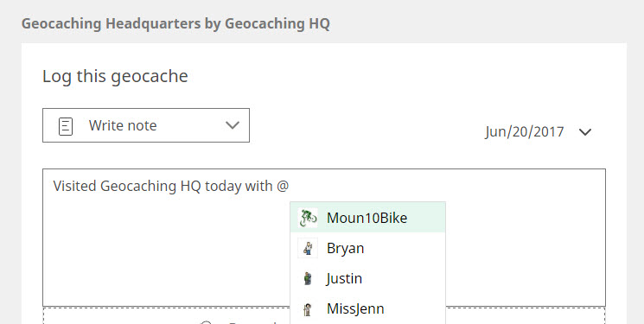Click the chevron arrow in Write note box

[x=233, y=125]
